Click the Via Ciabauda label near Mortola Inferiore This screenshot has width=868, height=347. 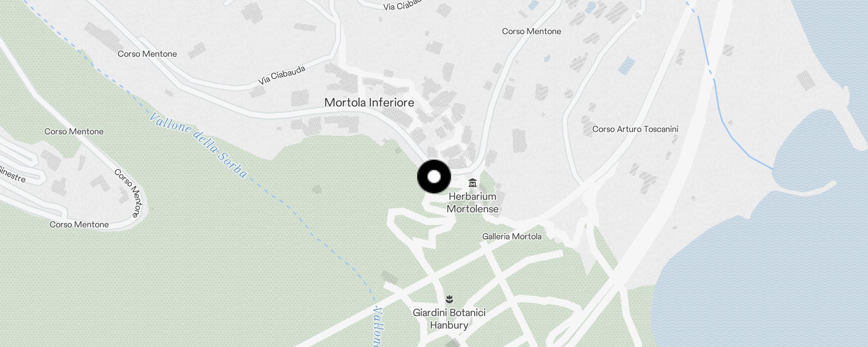(282, 75)
